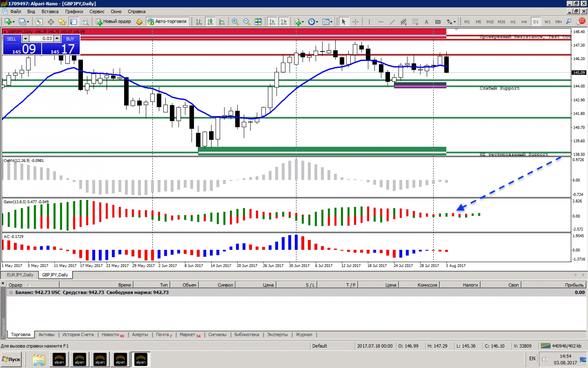Select the cursor arrow tool
This screenshot has width=588, height=368.
pyautogui.click(x=343, y=21)
